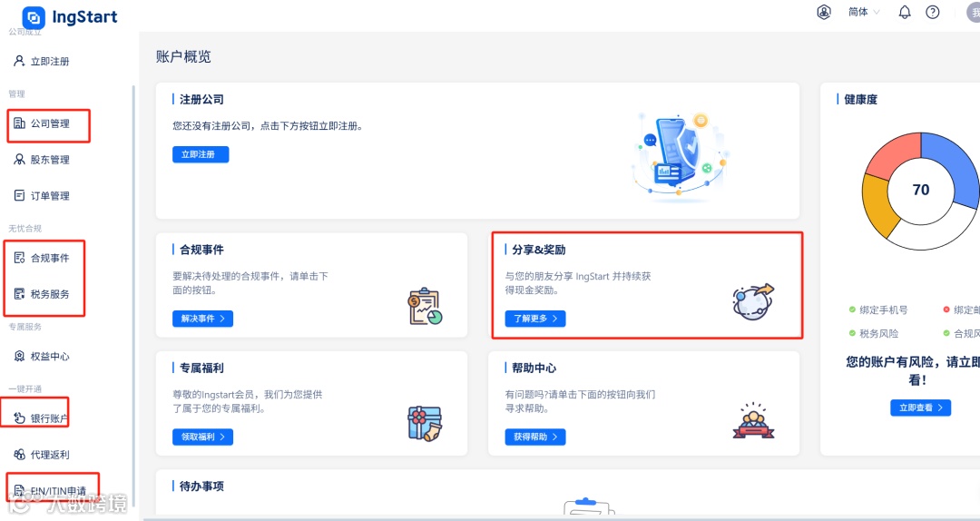This screenshot has height=521, width=980.
Task: Click the document icon beside 合规事件
Action: (19, 258)
